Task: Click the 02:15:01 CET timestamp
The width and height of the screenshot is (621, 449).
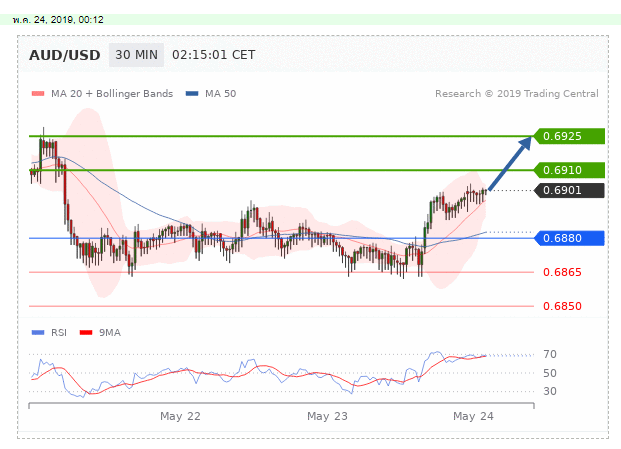Action: (x=213, y=55)
